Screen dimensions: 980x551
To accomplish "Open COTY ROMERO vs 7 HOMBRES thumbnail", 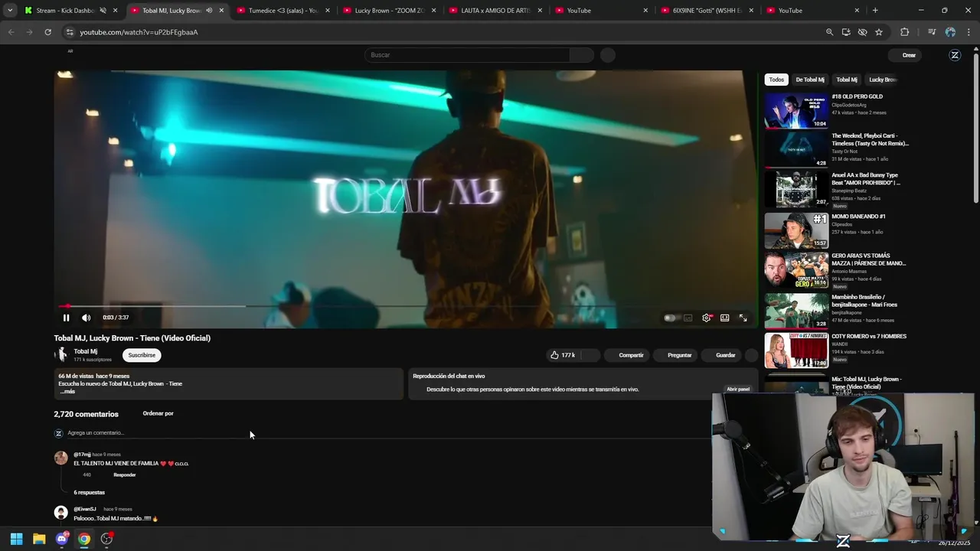I will click(x=796, y=350).
